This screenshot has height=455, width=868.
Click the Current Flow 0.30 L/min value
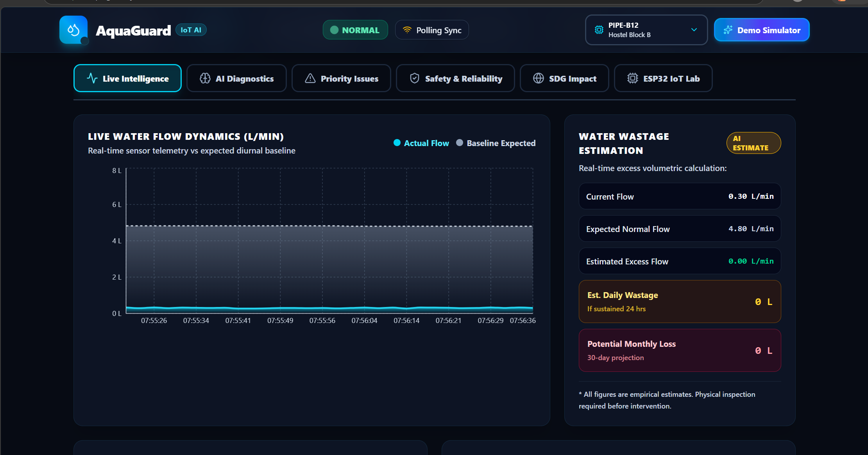tap(751, 196)
